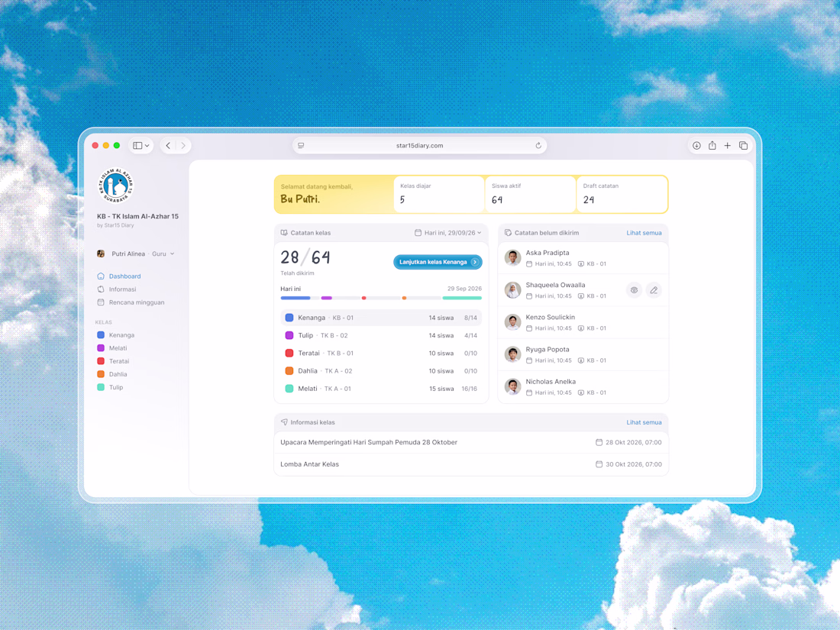
Task: Click Aska Pradipta's avatar photo
Action: [x=512, y=257]
